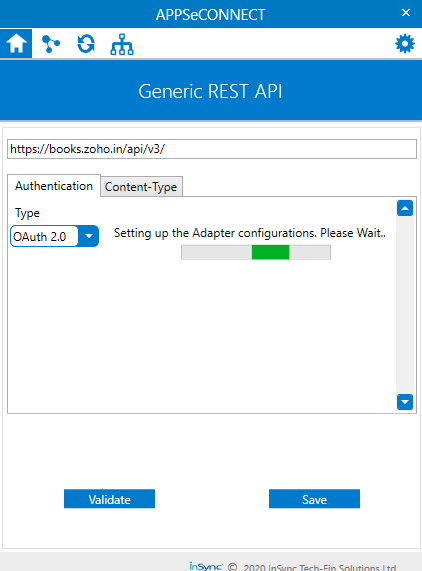The width and height of the screenshot is (422, 571).
Task: Click the base URL input field
Action: [x=212, y=149]
